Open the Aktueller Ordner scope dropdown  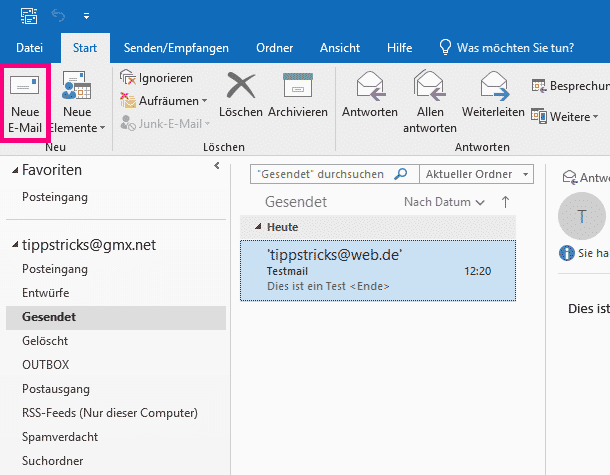coord(525,174)
